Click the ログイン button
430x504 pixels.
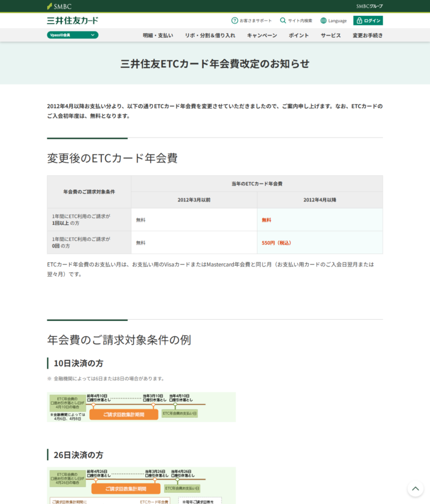[x=368, y=21]
